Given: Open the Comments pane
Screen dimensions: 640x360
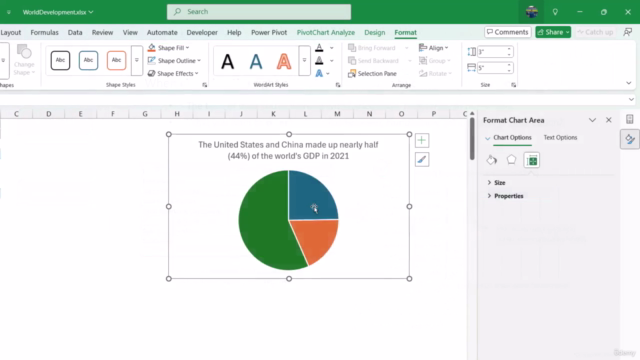Looking at the screenshot, I should (x=507, y=32).
